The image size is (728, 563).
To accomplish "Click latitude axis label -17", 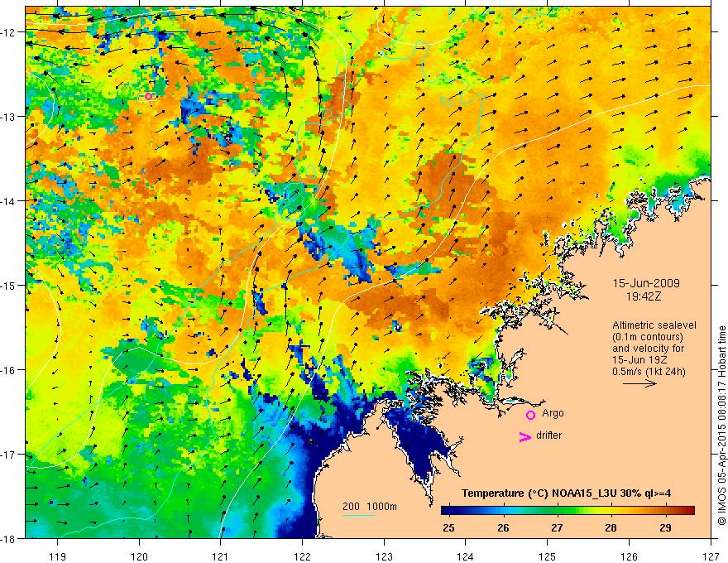I will (10, 455).
